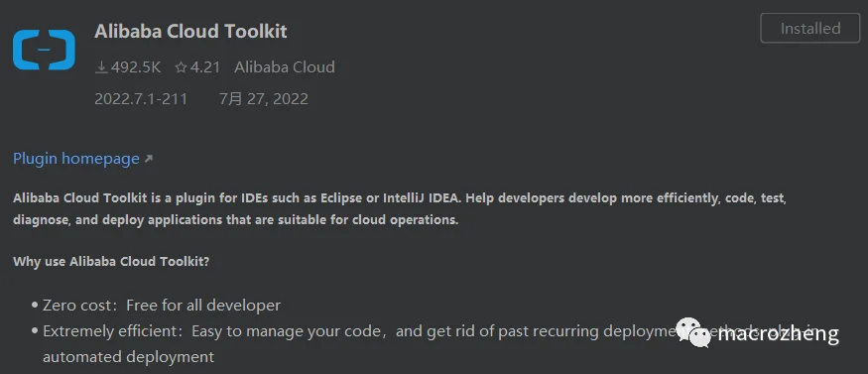Click the plugin description paragraph about IDEs
This screenshot has height=374, width=868.
[400, 208]
